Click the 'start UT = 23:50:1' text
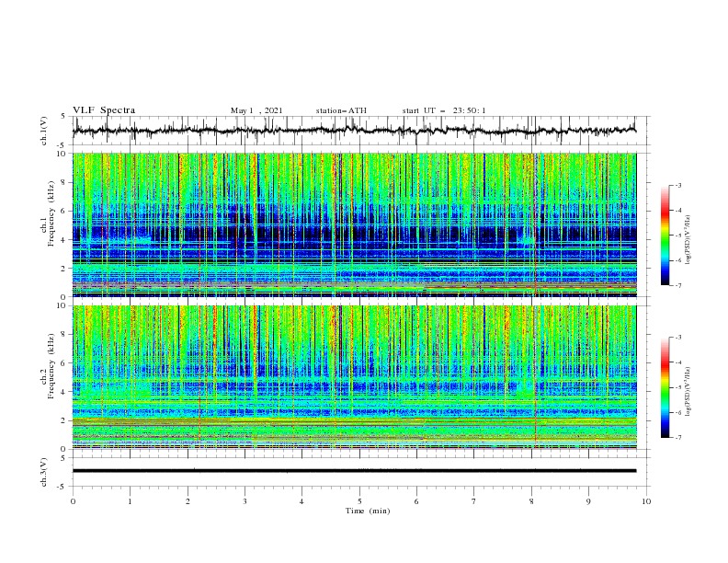The width and height of the screenshot is (728, 563). point(444,110)
